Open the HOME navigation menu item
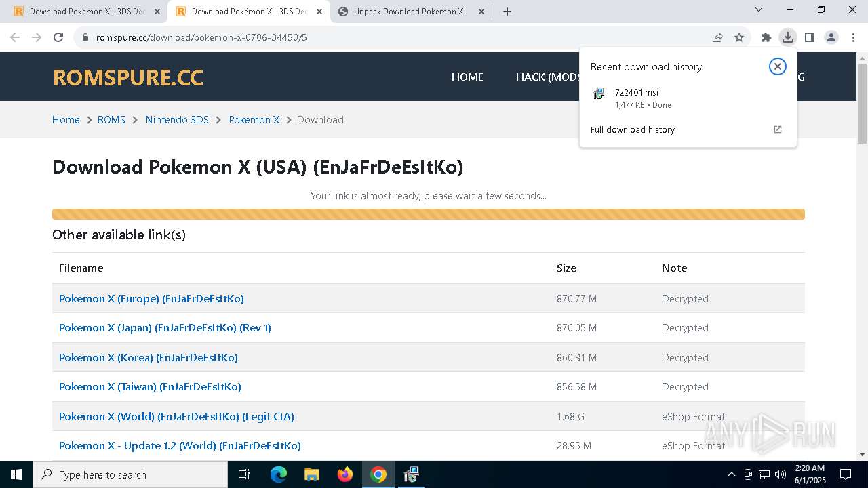Screen dimensions: 868x488 467,77
